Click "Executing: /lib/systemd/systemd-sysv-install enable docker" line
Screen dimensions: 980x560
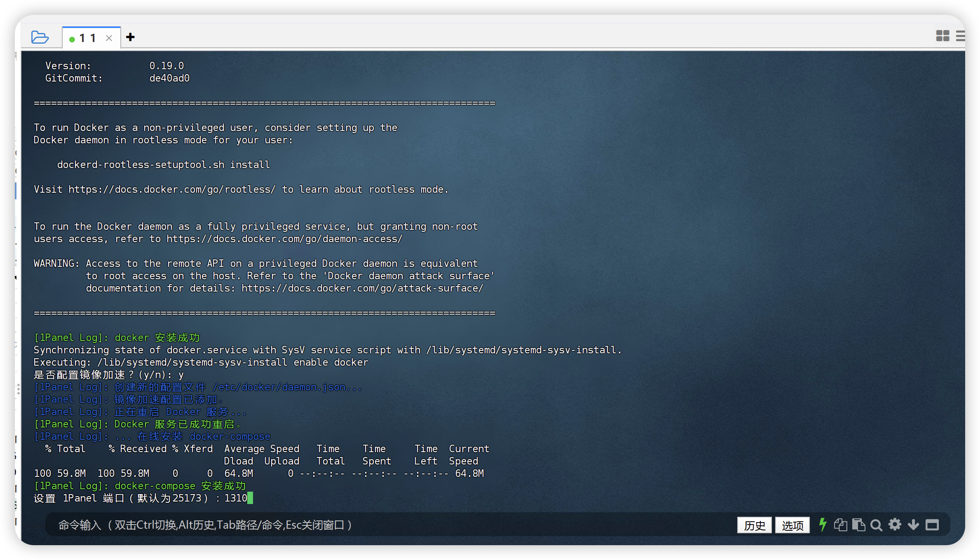(201, 362)
